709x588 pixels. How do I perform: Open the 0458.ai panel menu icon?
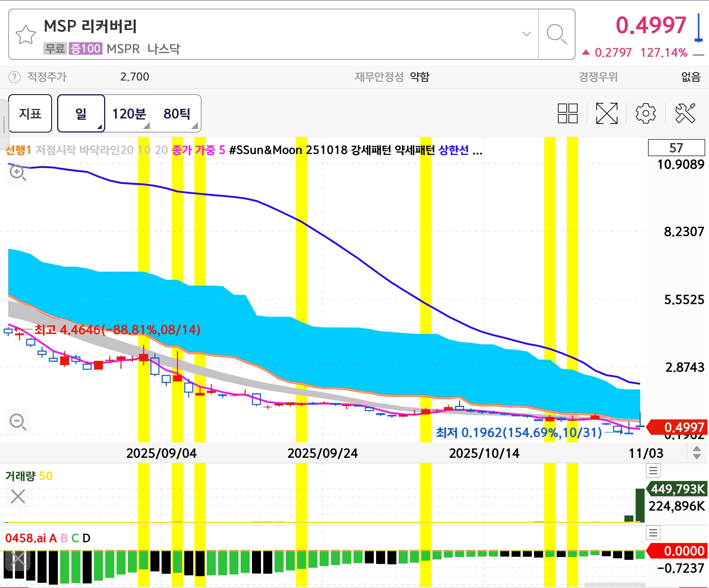(x=653, y=532)
